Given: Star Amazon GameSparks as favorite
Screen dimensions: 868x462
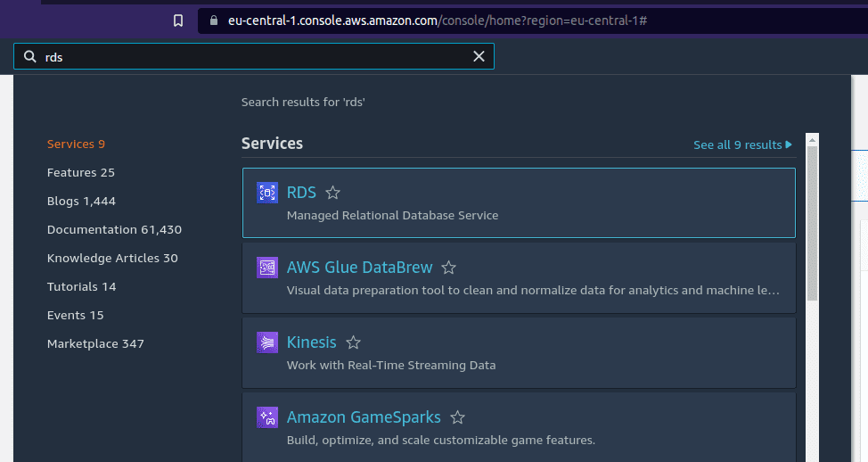Looking at the screenshot, I should click(457, 417).
